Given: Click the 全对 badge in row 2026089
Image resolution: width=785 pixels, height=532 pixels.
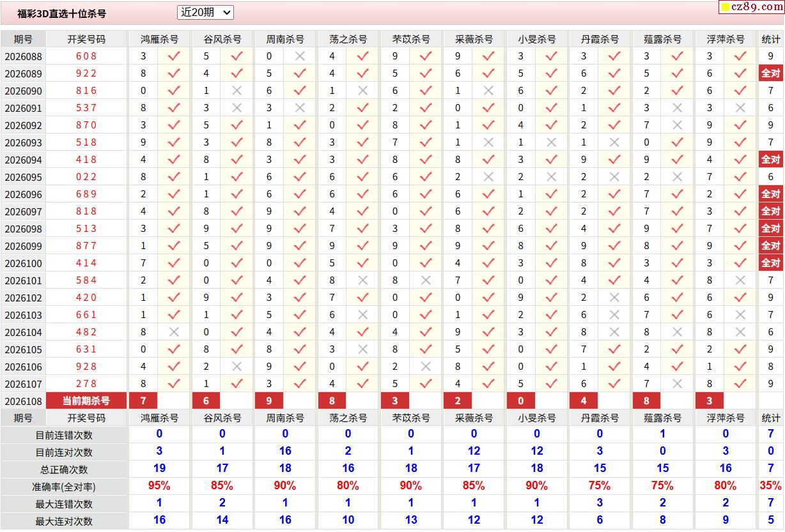Looking at the screenshot, I should click(x=770, y=73).
